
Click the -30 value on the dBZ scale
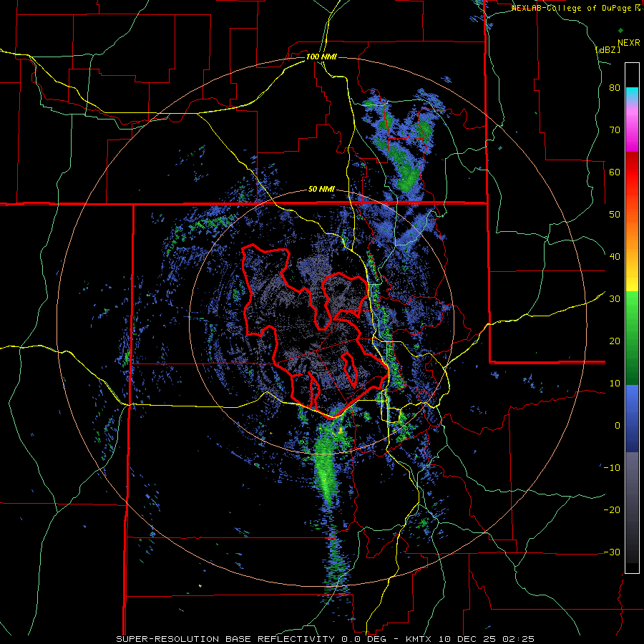[x=612, y=552]
